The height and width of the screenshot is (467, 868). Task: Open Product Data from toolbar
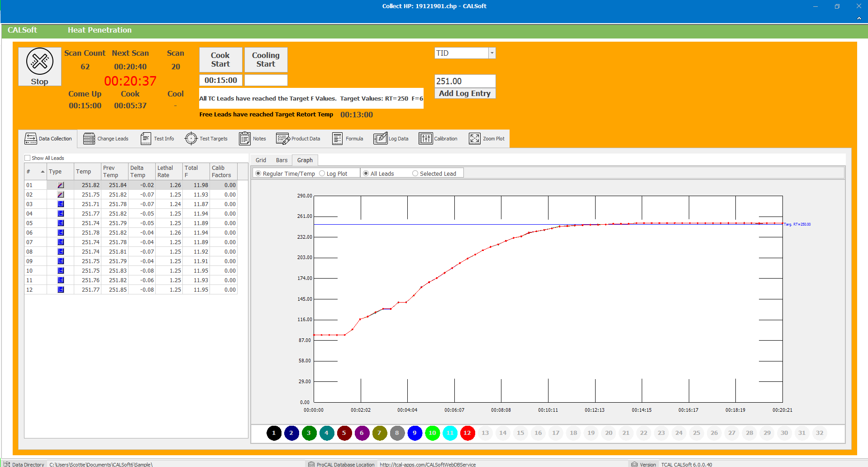[x=298, y=139]
